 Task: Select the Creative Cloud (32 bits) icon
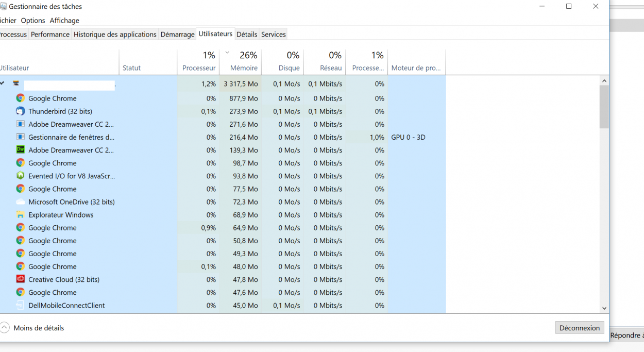click(21, 279)
